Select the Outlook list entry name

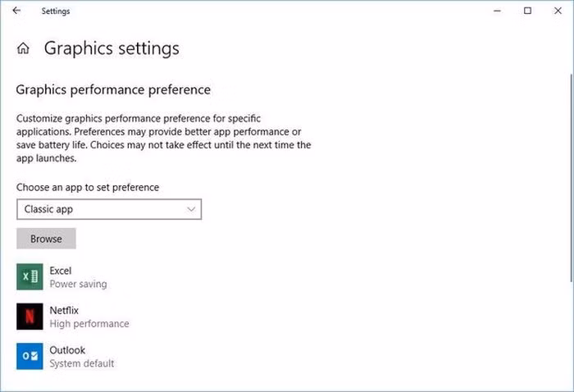(x=67, y=350)
